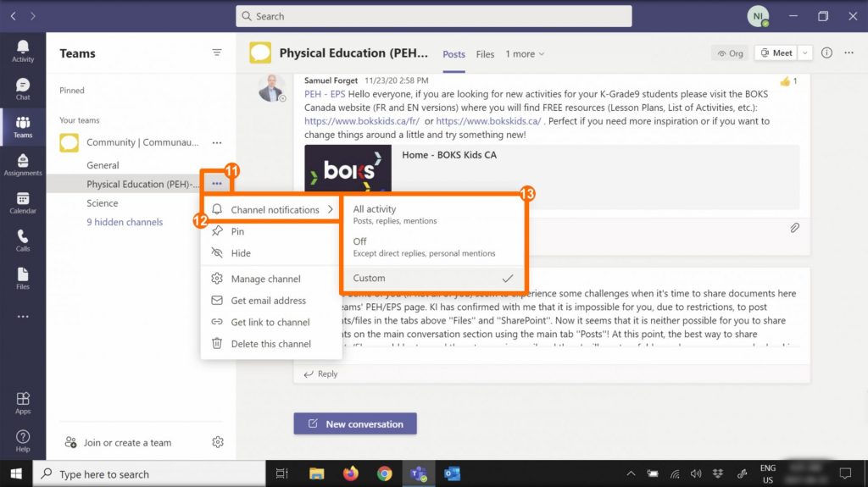Image resolution: width=868 pixels, height=487 pixels.
Task: Open the Activity feed
Action: (x=23, y=52)
